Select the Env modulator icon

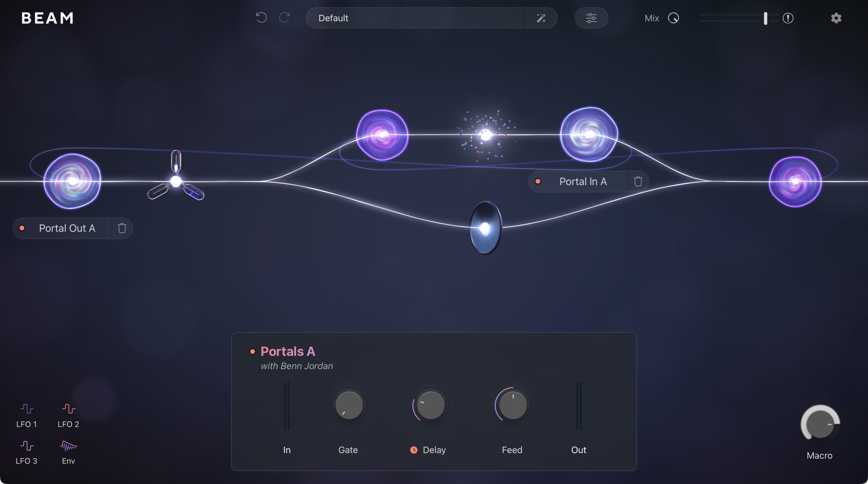[x=68, y=446]
